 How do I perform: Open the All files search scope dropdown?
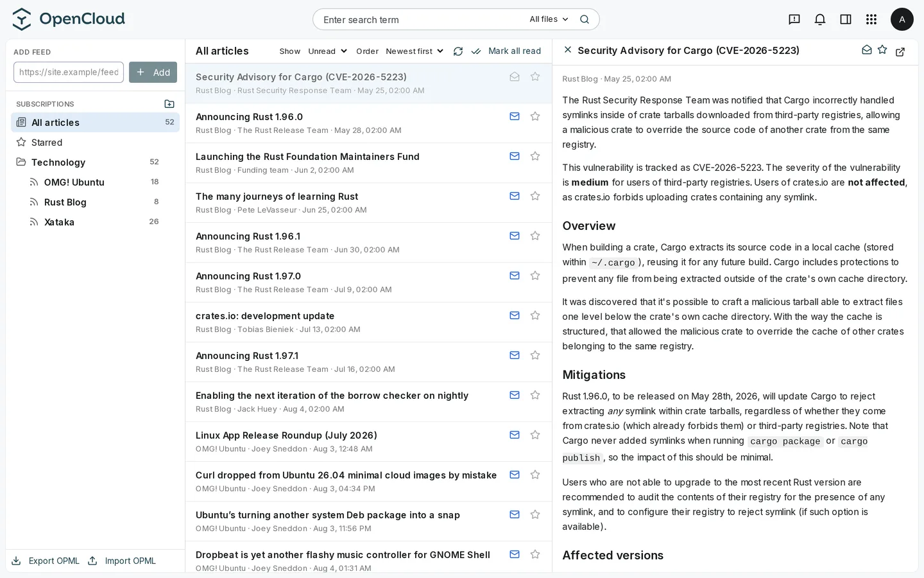tap(549, 19)
